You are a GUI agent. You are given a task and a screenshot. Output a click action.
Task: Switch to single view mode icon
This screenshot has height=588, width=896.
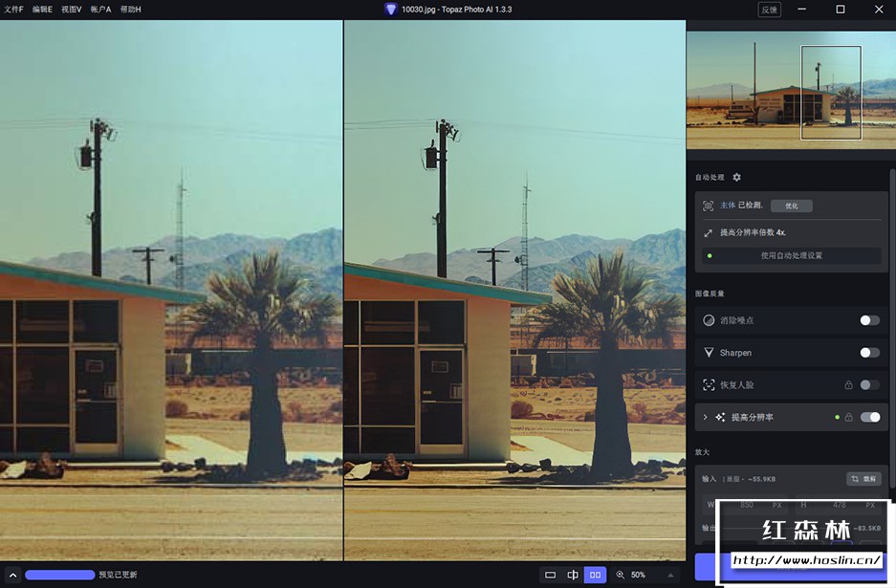[x=550, y=575]
